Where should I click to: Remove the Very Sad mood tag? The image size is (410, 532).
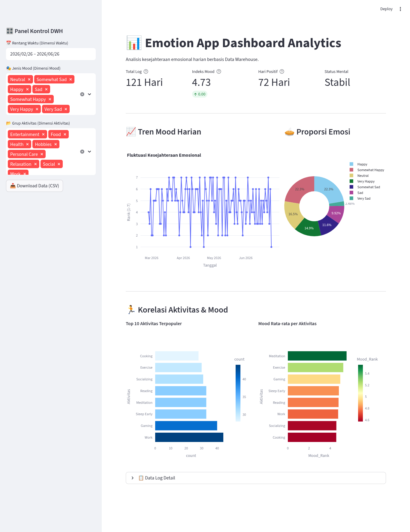click(x=66, y=109)
